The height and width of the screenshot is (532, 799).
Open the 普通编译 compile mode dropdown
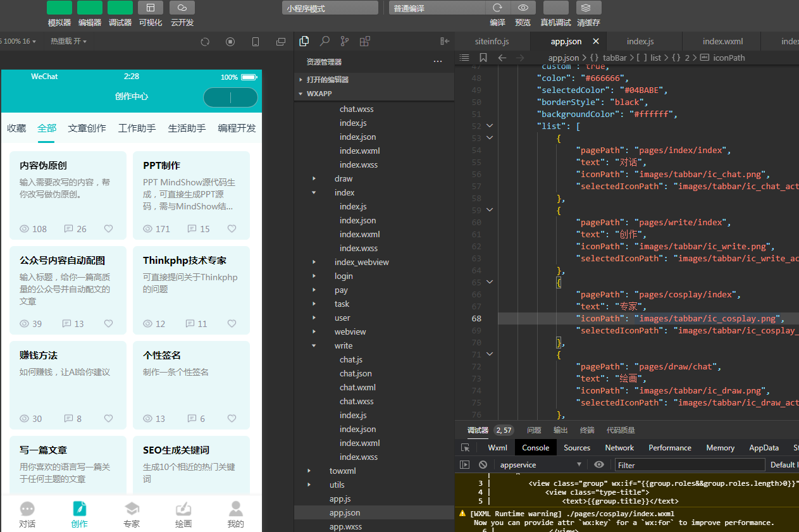pyautogui.click(x=436, y=8)
